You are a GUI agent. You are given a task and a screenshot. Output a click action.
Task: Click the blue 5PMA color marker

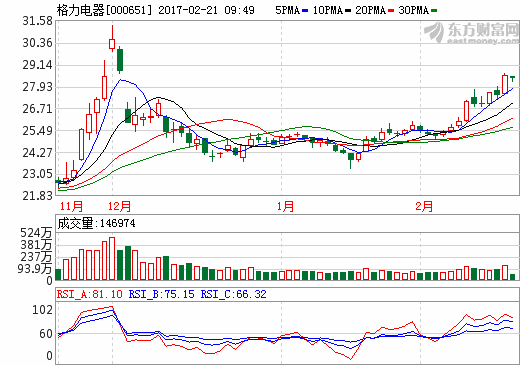[x=305, y=11]
